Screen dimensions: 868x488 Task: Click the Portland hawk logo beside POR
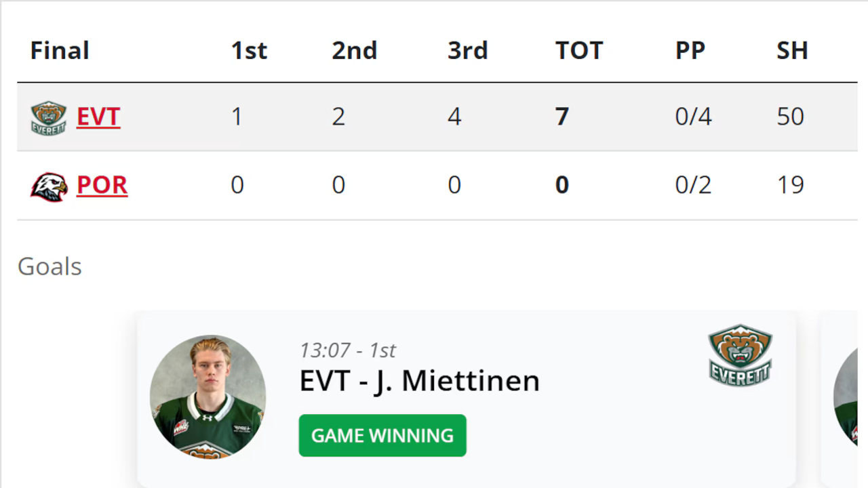49,186
